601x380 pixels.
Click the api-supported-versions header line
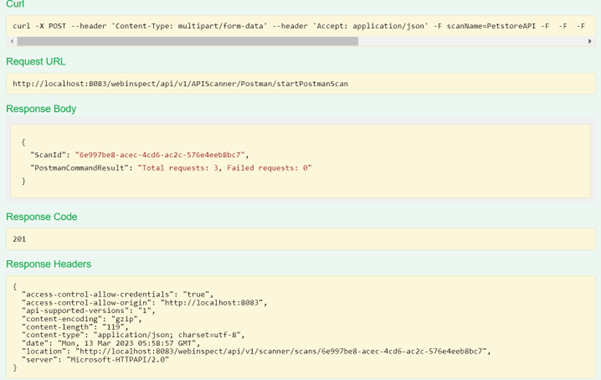pos(89,311)
